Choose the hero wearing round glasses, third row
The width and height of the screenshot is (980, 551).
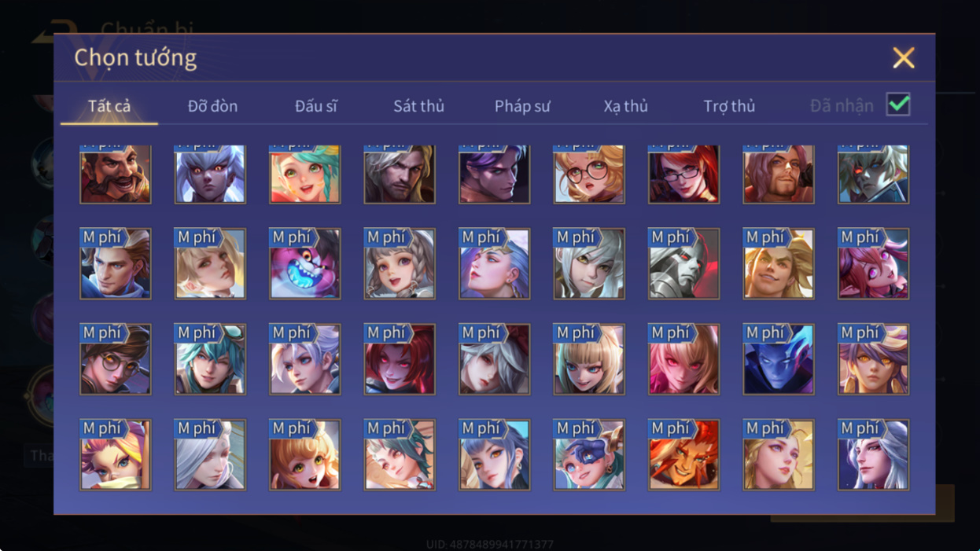[x=116, y=359]
